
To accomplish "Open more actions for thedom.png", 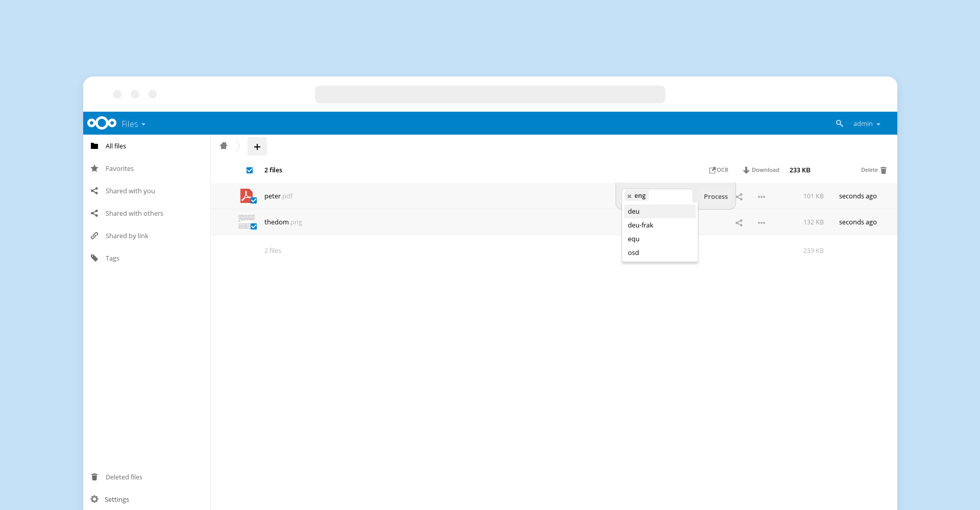I will [761, 223].
